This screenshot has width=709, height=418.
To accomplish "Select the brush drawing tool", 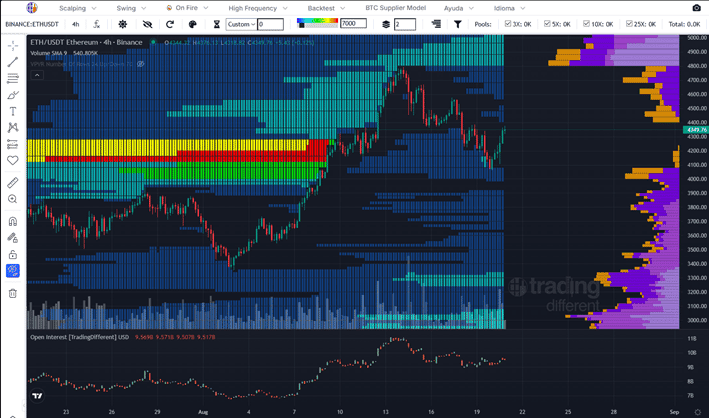I will point(13,95).
